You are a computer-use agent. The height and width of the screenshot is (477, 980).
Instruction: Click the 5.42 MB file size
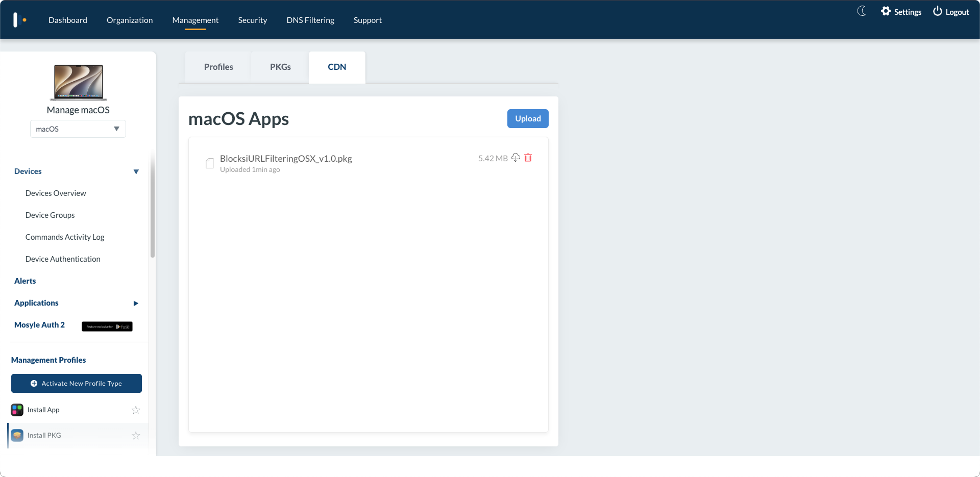(x=493, y=159)
